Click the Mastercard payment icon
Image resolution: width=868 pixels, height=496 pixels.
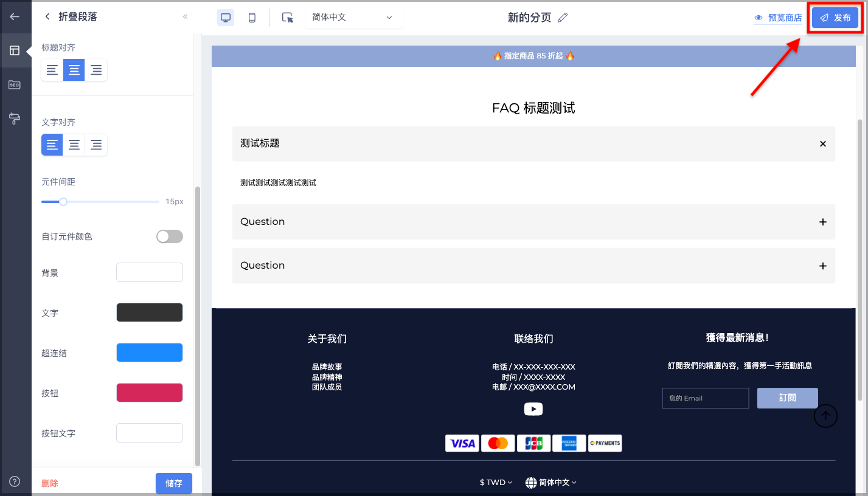click(x=498, y=443)
